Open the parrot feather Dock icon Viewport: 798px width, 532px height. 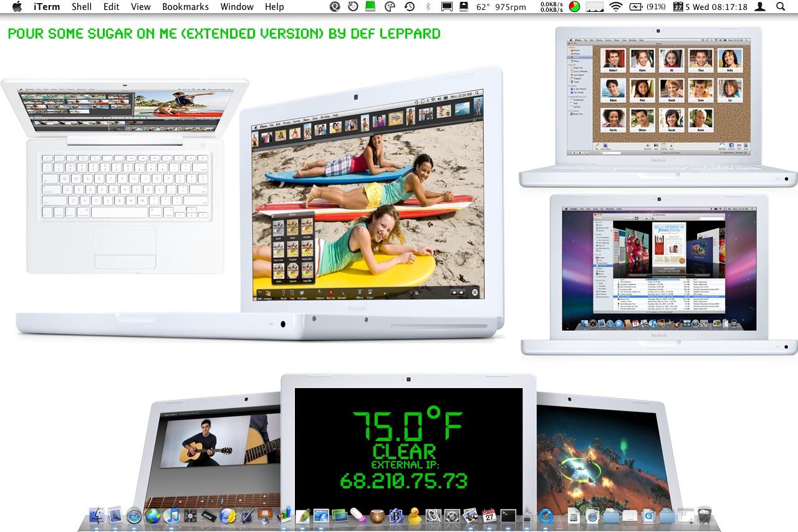coord(302,515)
